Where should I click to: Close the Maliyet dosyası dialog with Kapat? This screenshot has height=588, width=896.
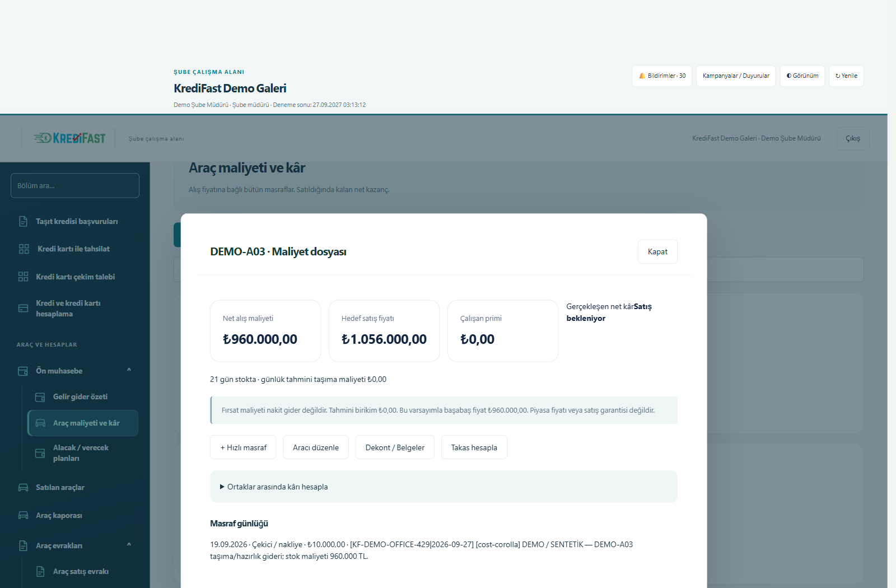tap(657, 251)
